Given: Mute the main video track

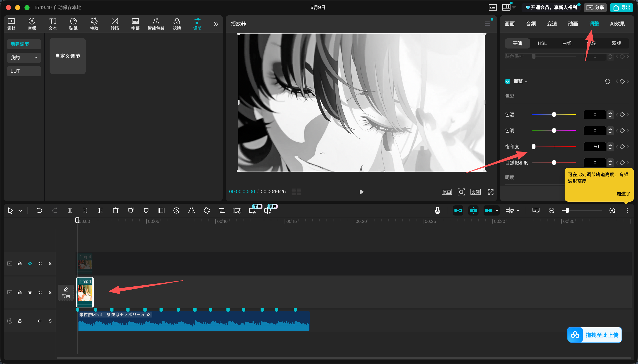Looking at the screenshot, I should tap(40, 292).
